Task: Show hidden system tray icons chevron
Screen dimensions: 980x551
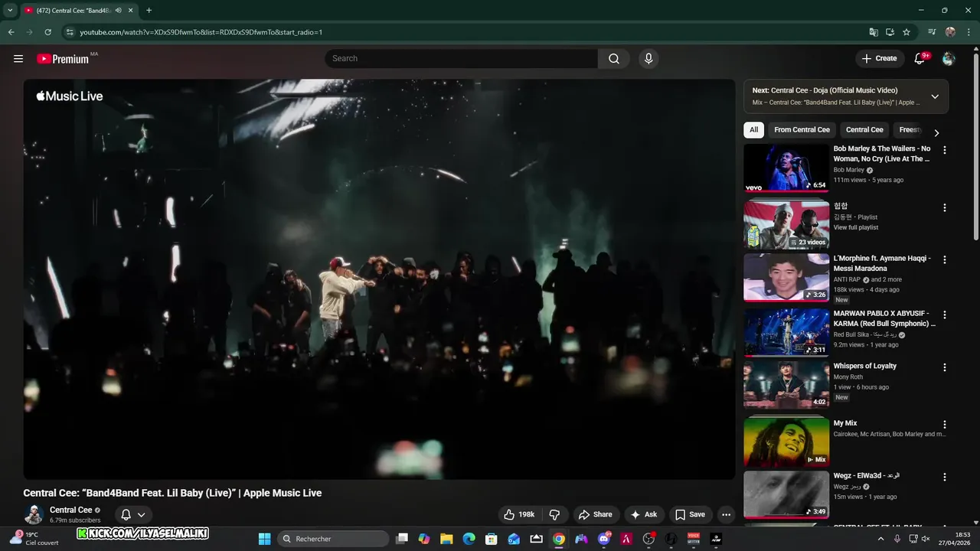Action: (880, 539)
